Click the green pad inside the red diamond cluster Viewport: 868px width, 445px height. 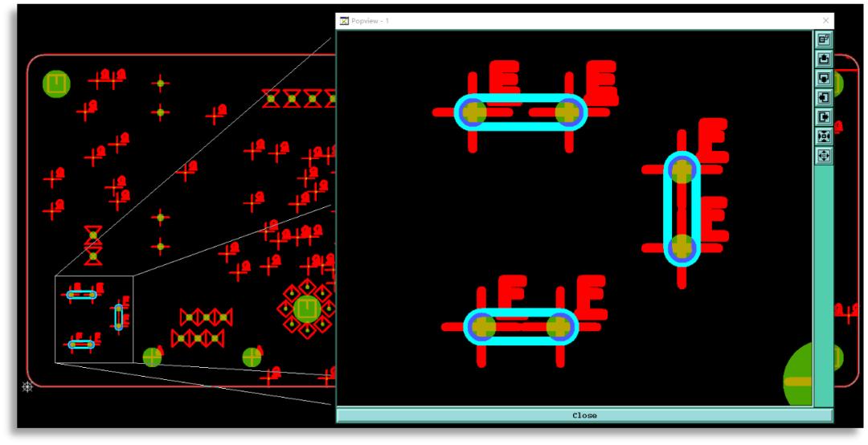pos(307,308)
